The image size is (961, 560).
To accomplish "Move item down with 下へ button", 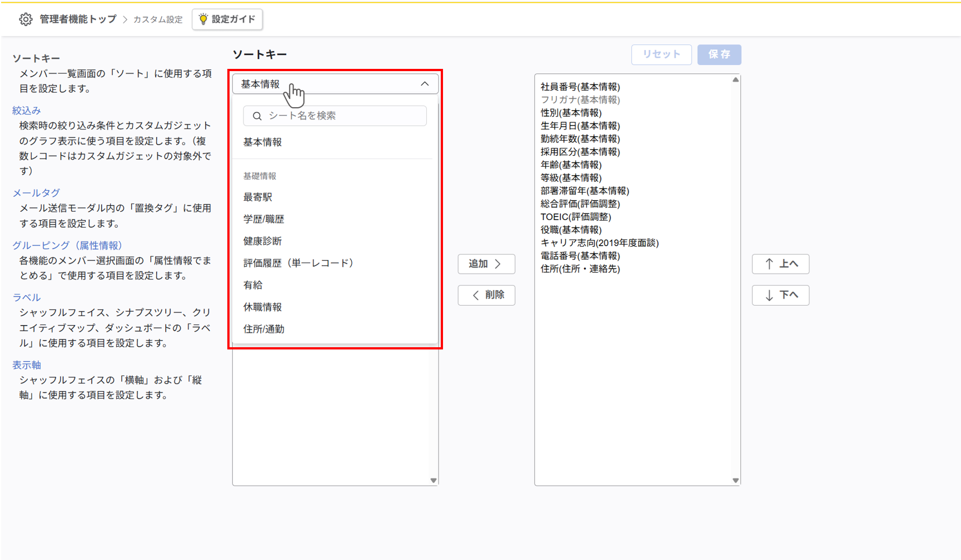I will (780, 295).
